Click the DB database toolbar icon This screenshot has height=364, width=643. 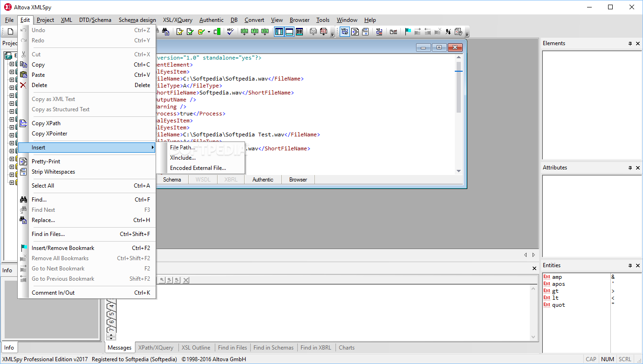299,32
